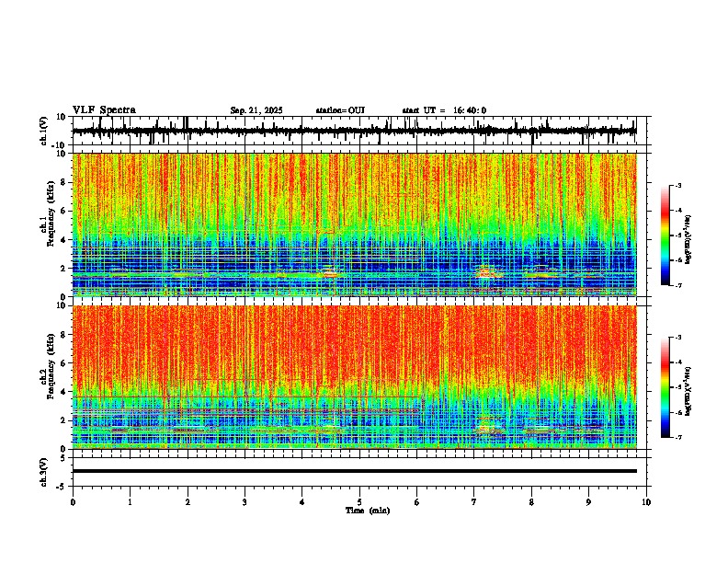
Task: Select the "start UT = 16:40:0" text
Action: (444, 110)
